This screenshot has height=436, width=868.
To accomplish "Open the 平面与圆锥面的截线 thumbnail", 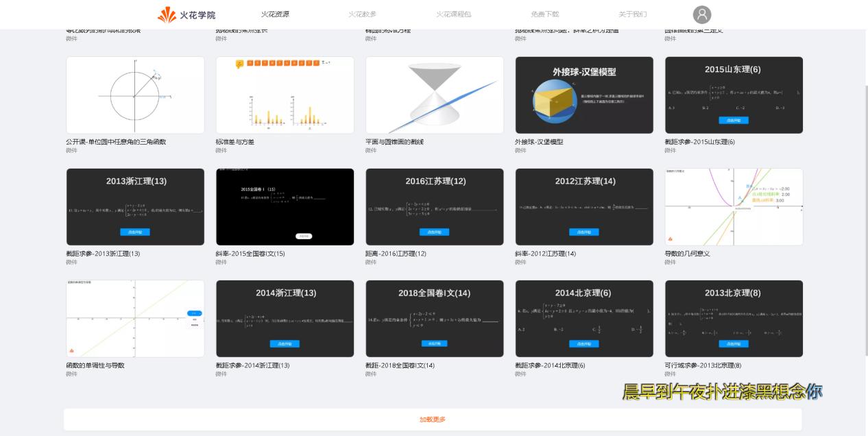I will (x=434, y=95).
